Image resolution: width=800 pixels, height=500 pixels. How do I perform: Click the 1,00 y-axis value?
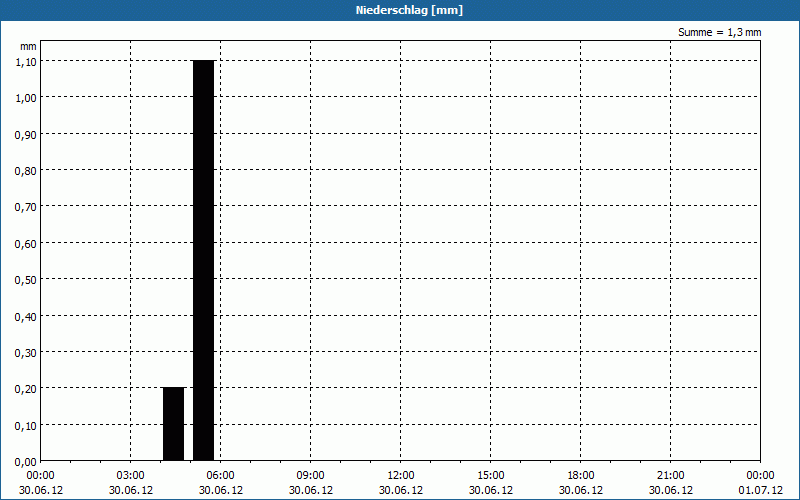(x=26, y=98)
